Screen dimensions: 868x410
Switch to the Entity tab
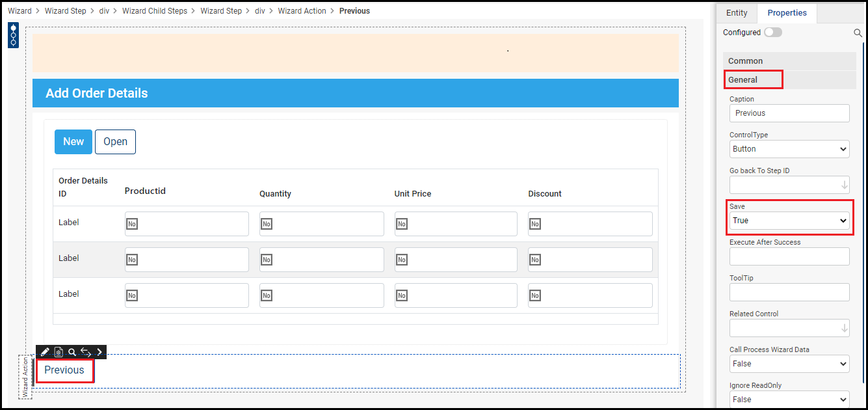point(737,13)
